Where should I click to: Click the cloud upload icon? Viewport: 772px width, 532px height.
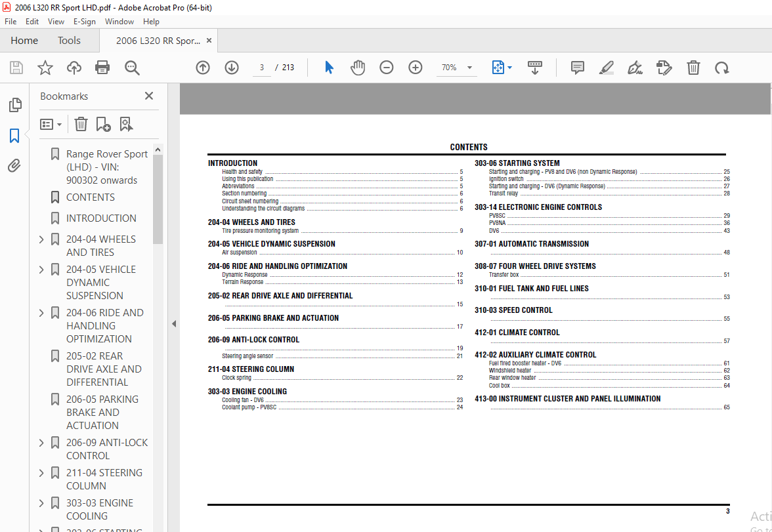tap(74, 68)
